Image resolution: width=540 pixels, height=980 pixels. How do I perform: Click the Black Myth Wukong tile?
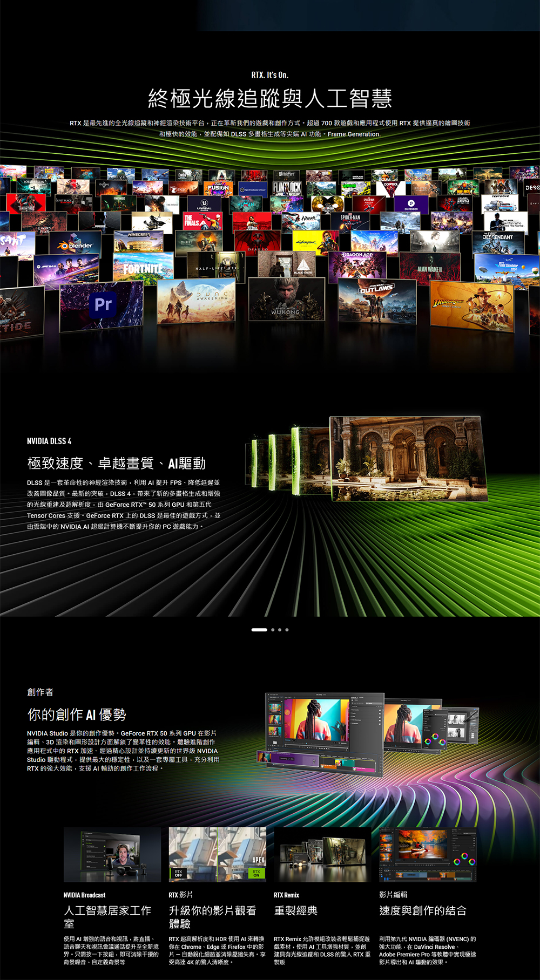[x=286, y=300]
